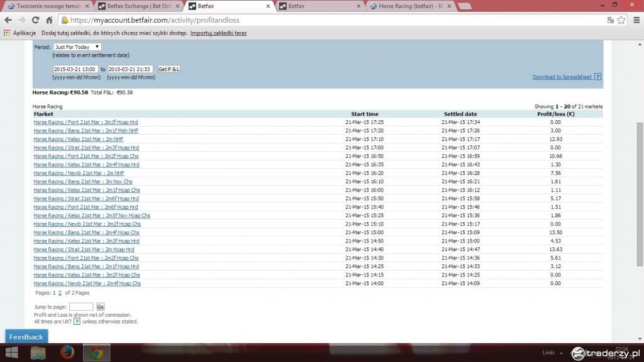Open the Feedback button

26,336
